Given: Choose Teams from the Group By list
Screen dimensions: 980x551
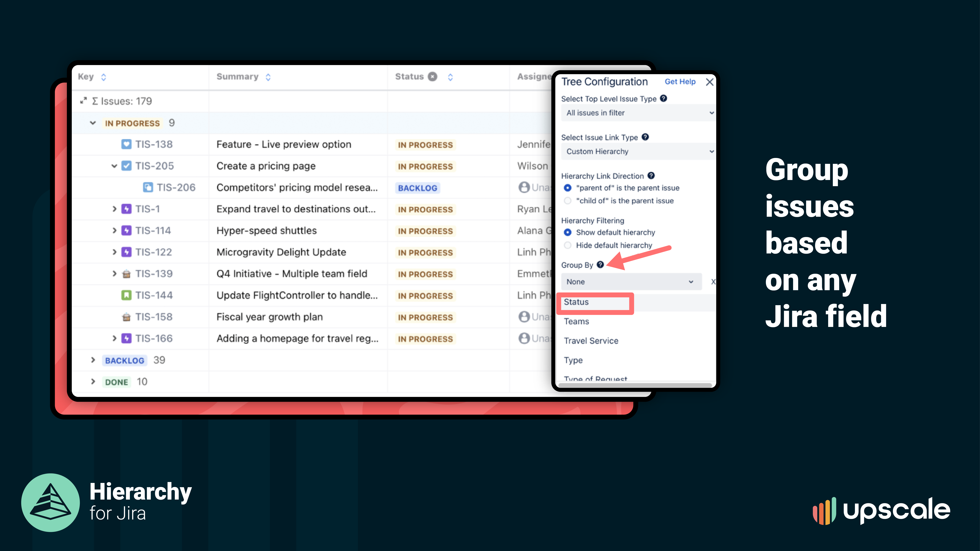Looking at the screenshot, I should point(577,321).
